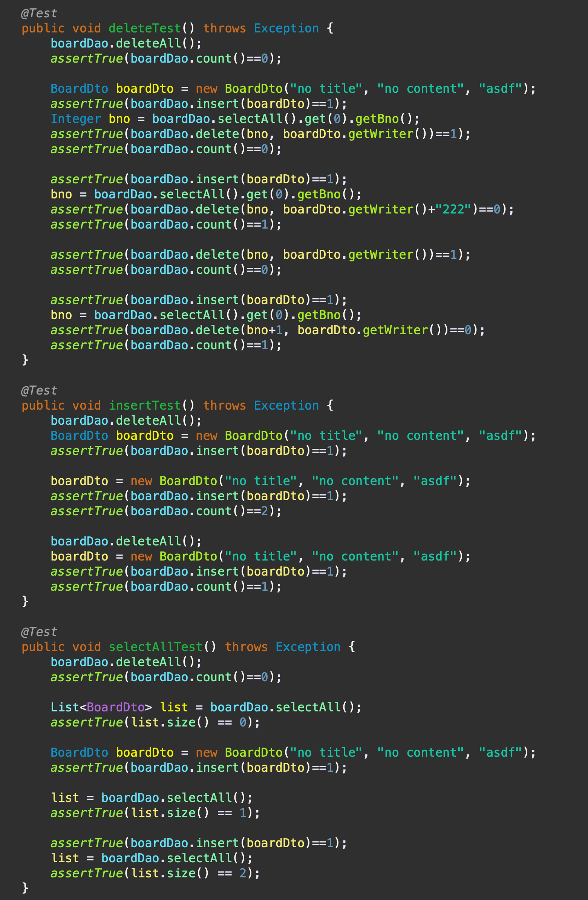Click closing brace of insertTest method
588x900 pixels.
pos(25,601)
